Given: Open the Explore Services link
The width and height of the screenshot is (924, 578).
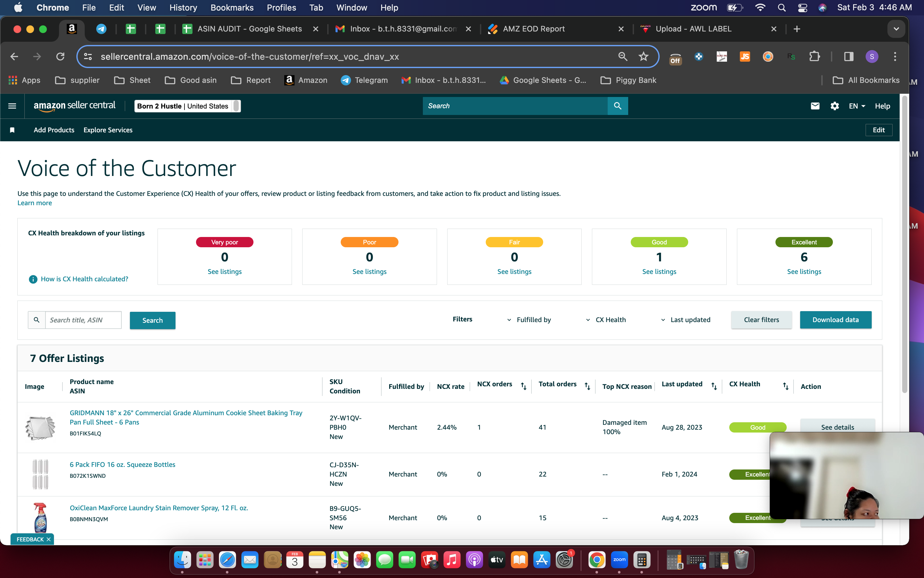Looking at the screenshot, I should point(108,130).
